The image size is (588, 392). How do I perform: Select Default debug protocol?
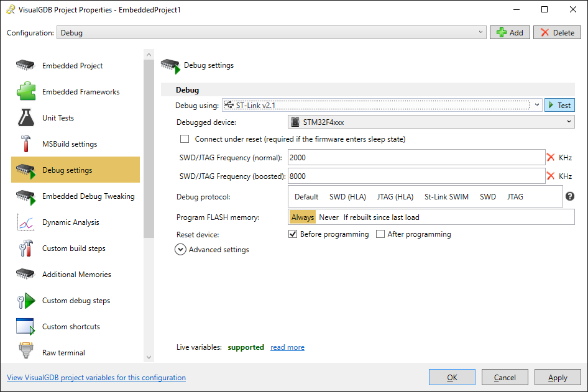pos(306,197)
